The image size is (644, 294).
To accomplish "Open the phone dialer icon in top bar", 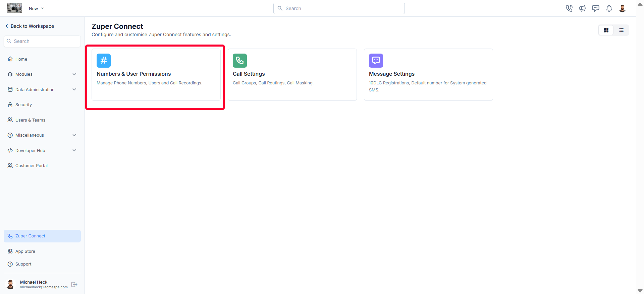I will (569, 8).
